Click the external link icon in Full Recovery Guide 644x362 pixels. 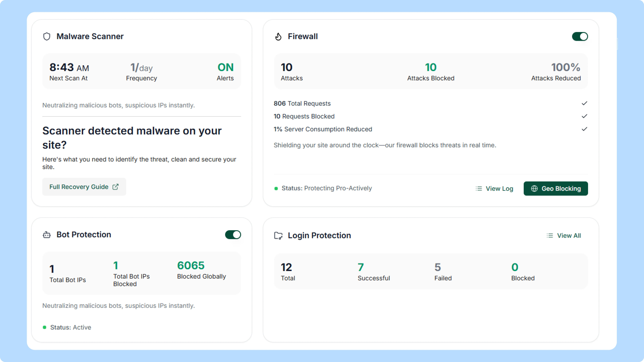(x=115, y=187)
